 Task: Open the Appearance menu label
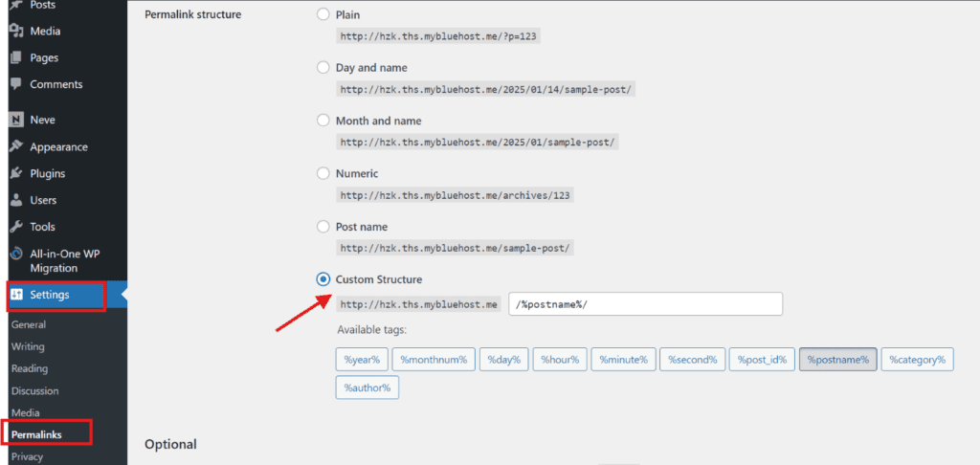(x=58, y=147)
